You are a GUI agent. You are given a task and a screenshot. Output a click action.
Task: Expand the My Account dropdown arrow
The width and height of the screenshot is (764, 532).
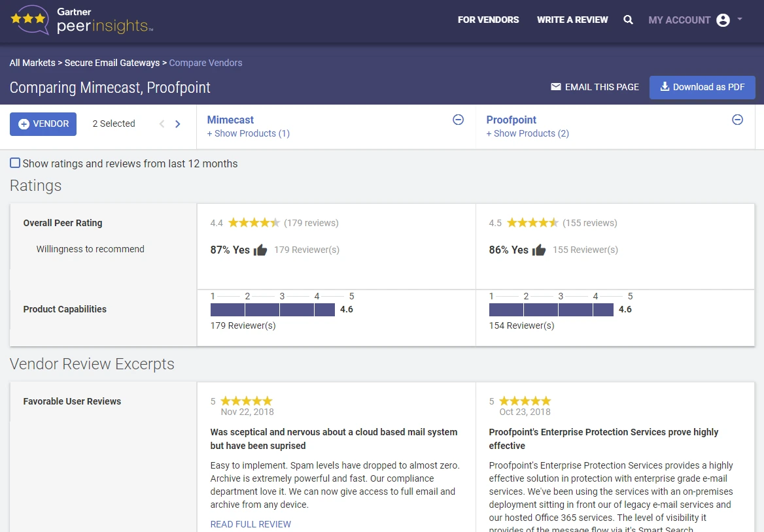point(740,20)
